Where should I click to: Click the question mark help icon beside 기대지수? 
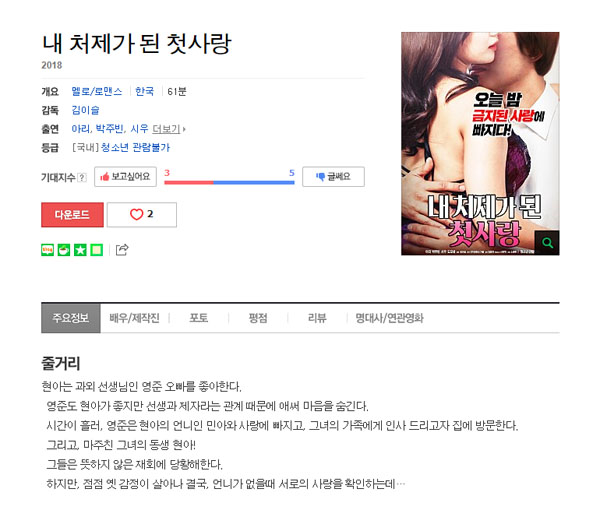82,178
